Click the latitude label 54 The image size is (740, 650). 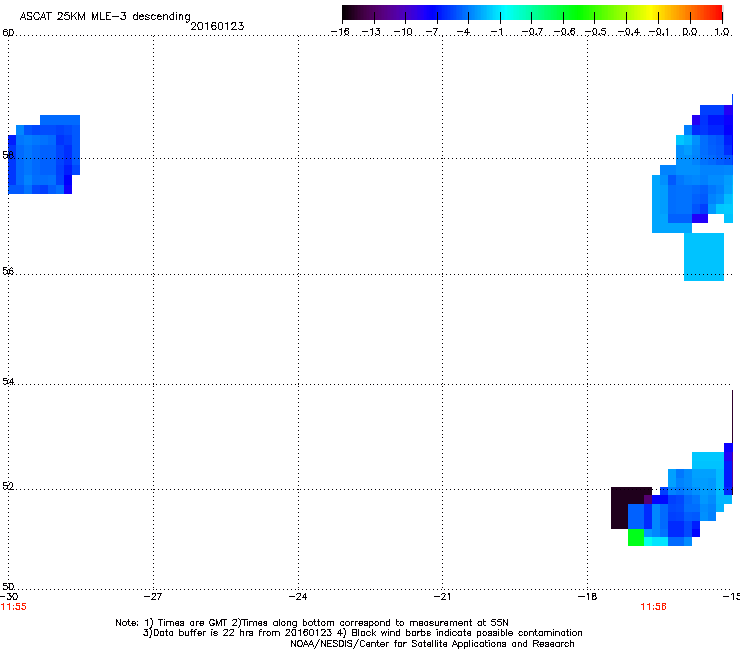pyautogui.click(x=8, y=381)
